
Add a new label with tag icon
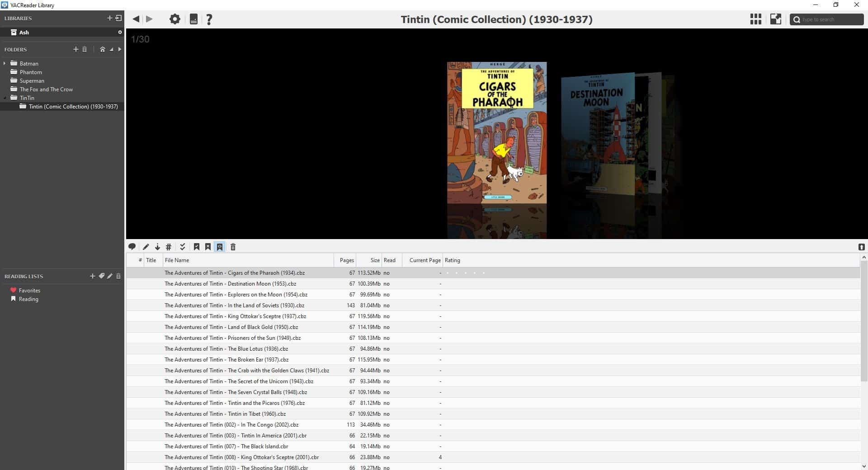(x=101, y=276)
